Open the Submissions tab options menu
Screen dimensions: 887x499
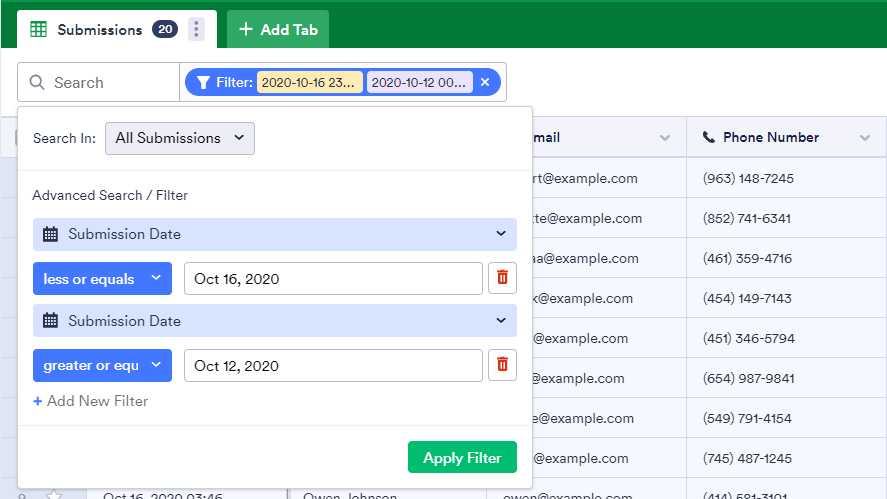197,30
